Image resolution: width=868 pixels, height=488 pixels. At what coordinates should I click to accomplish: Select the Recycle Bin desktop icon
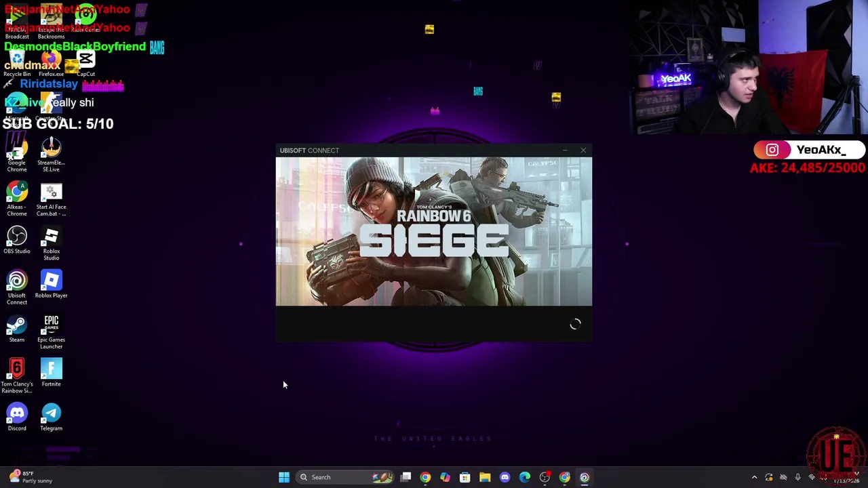click(x=17, y=64)
